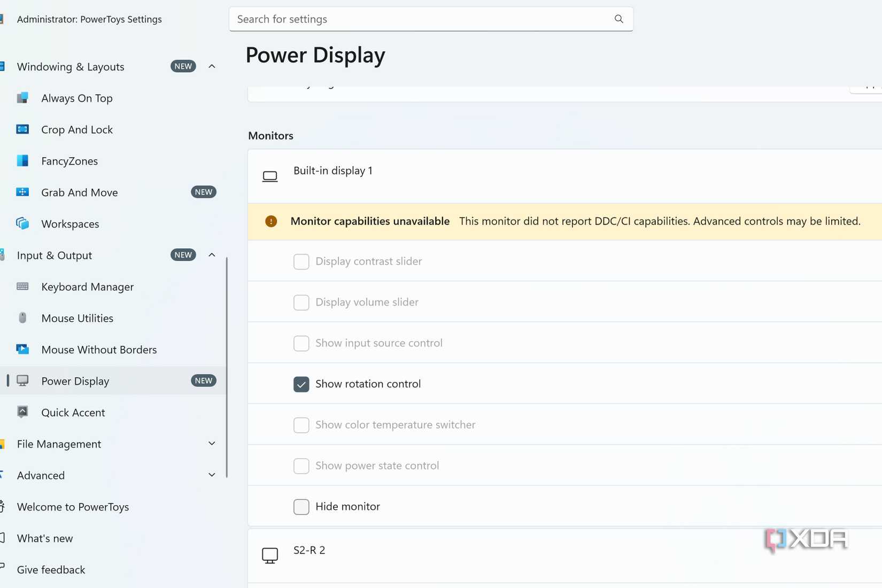
Task: Click the Crop And Lock icon
Action: point(22,129)
